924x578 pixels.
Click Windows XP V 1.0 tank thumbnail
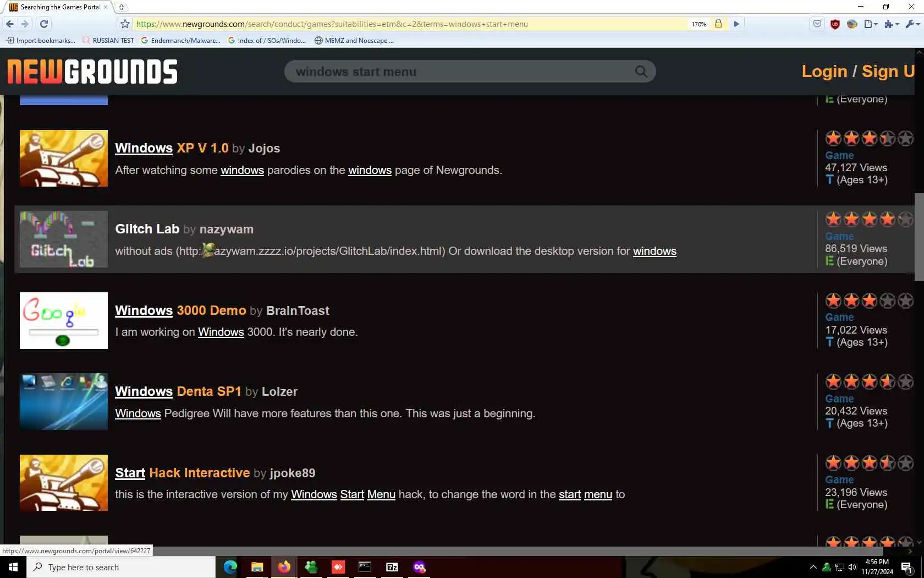click(x=64, y=159)
